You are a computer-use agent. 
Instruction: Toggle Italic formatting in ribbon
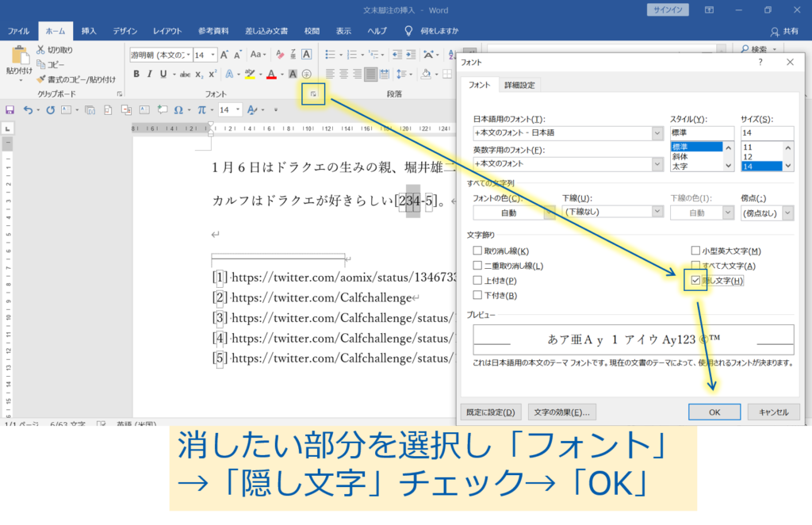pos(150,74)
